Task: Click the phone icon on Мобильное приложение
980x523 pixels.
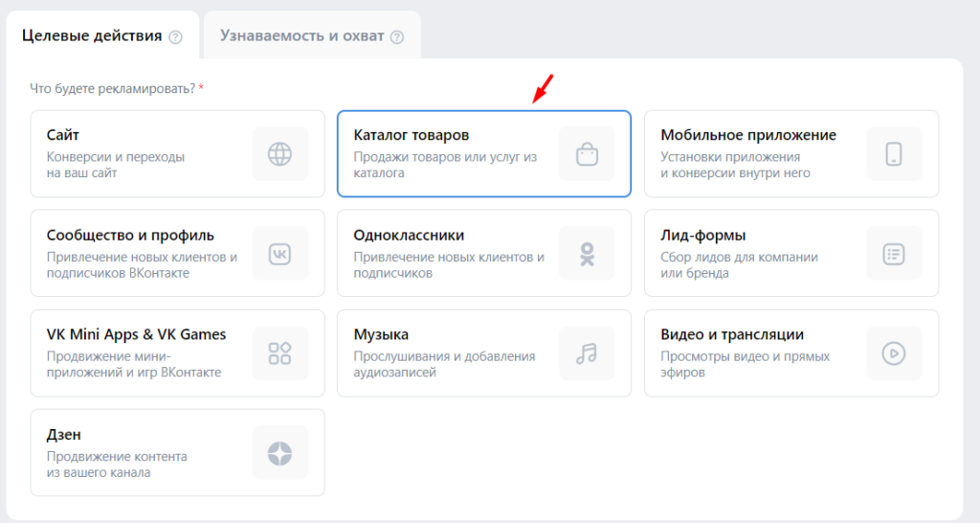Action: pyautogui.click(x=894, y=154)
